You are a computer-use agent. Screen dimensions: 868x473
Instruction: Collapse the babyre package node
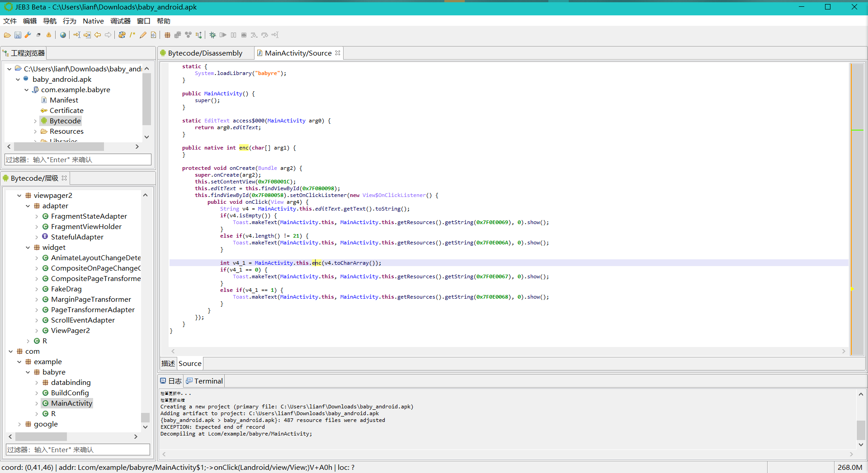28,372
